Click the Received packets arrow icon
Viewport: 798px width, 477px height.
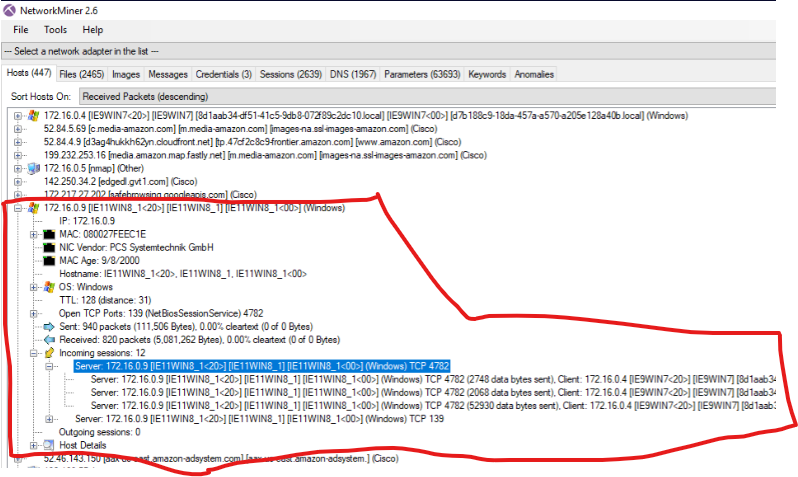(50, 339)
